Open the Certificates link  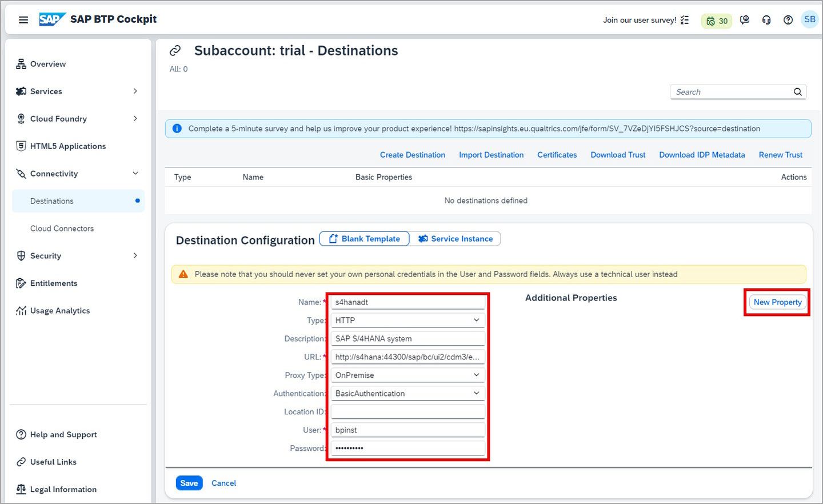pyautogui.click(x=557, y=155)
